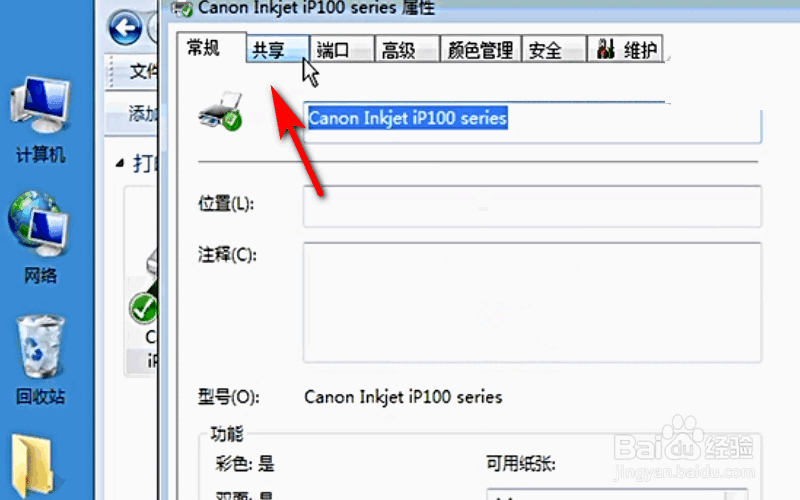Viewport: 800px width, 500px height.
Task: Open the 安全 tab
Action: 554,49
